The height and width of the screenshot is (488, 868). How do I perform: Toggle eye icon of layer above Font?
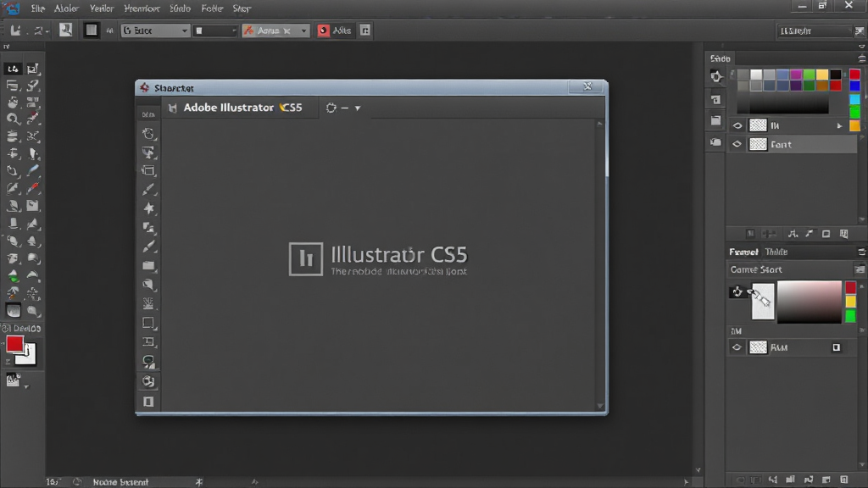coord(737,125)
